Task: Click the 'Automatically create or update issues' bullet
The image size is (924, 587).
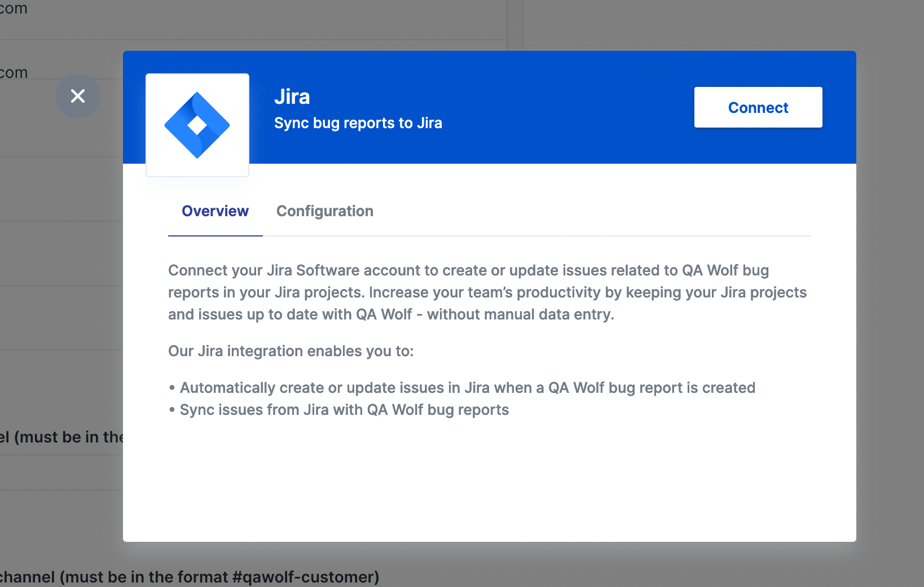Action: 462,388
